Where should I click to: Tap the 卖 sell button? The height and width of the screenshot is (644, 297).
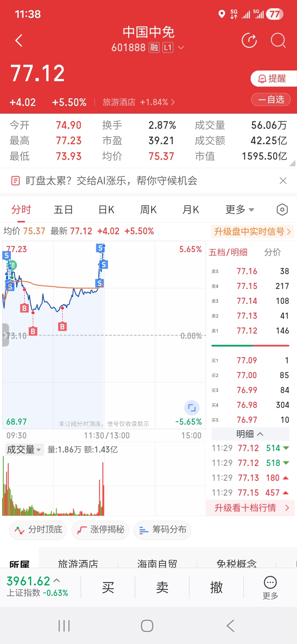point(162,588)
